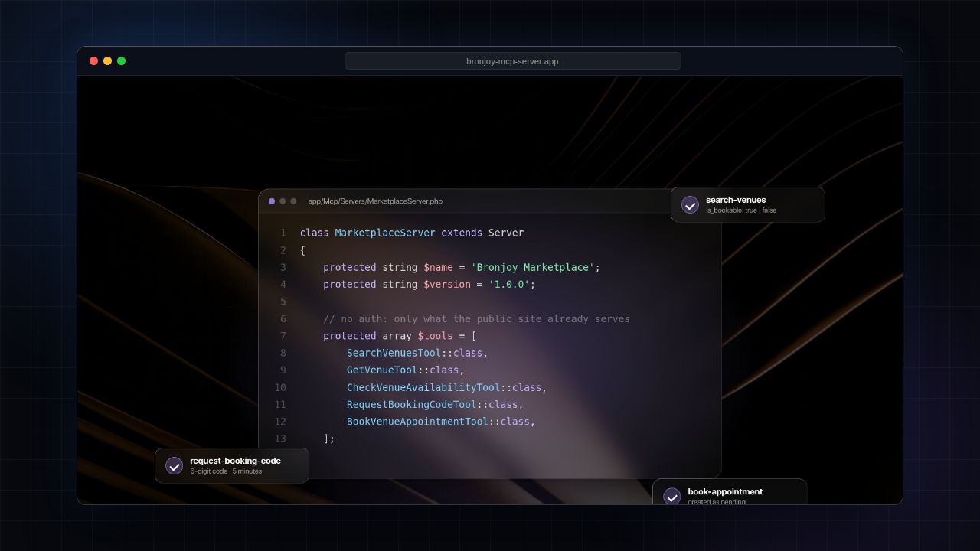Click line number 5 in the code gutter
980x551 pixels.
pos(283,302)
